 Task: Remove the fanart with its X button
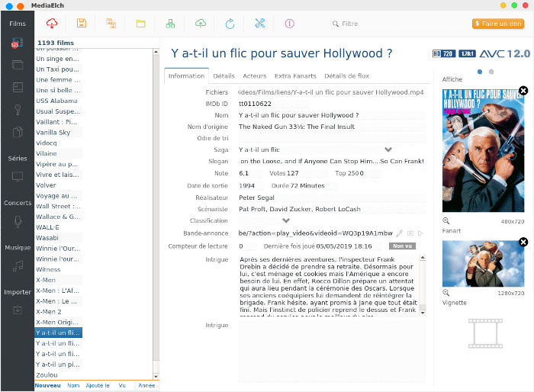click(x=523, y=242)
